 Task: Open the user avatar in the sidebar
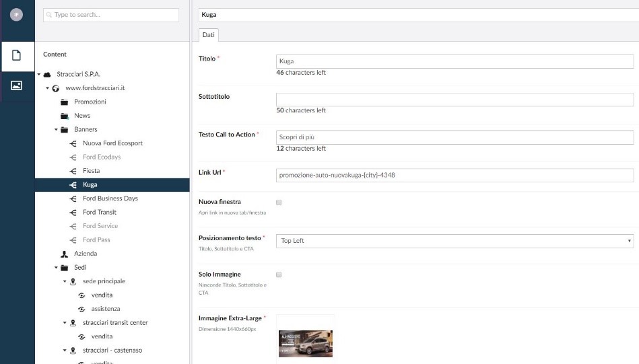click(16, 15)
